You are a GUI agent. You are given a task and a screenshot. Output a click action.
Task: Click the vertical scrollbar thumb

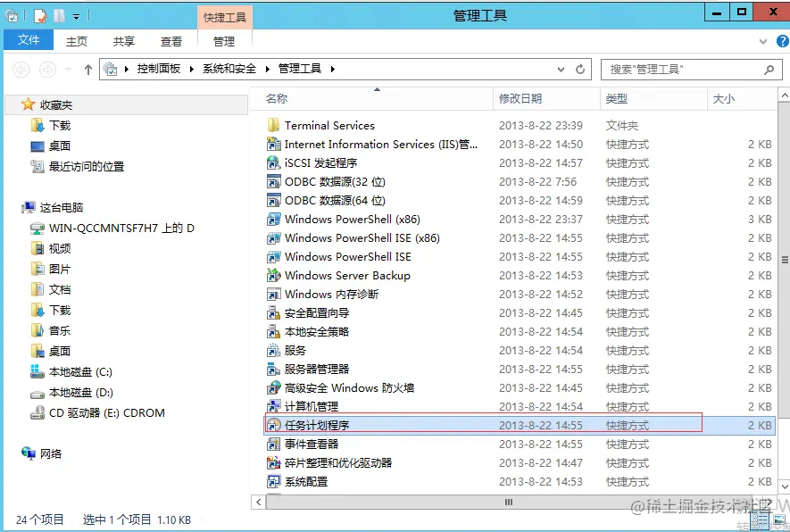point(784,260)
